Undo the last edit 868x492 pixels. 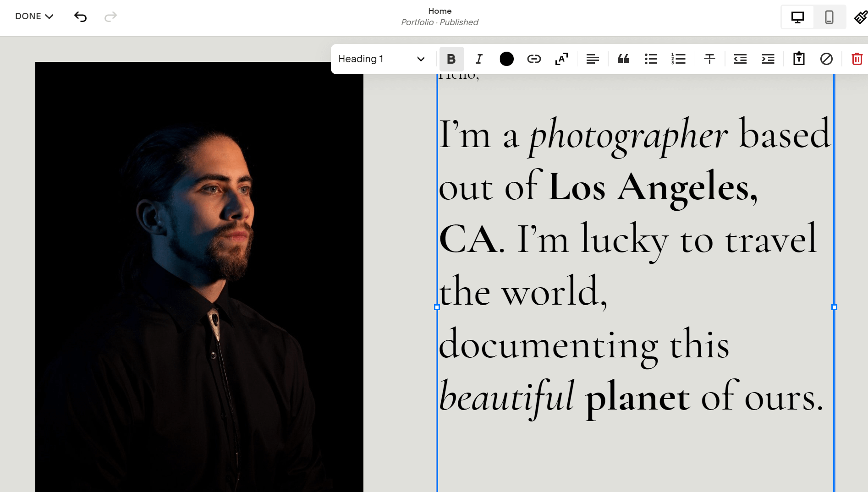[81, 17]
